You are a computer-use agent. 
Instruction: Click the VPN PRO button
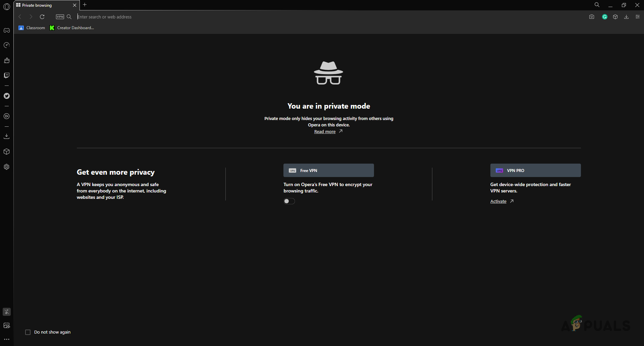[536, 170]
